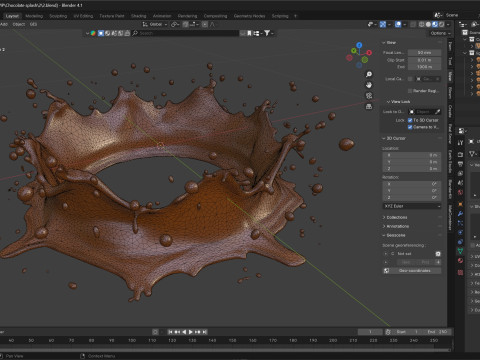
Task: Switch to Shading workspace tab
Action: 138,16
